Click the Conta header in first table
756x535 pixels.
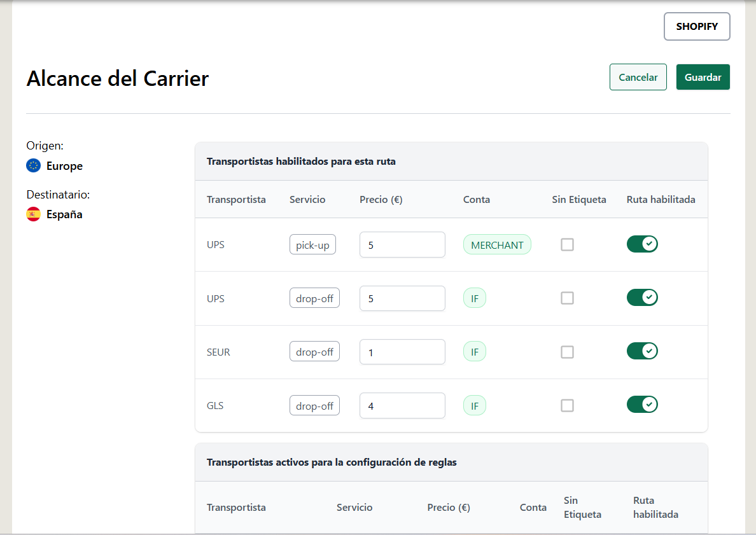tap(477, 200)
